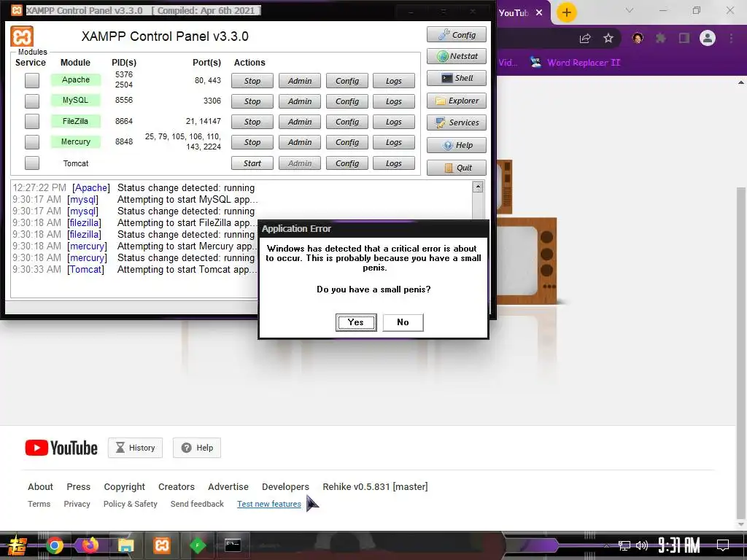Viewport: 747px width, 560px height.
Task: Open the notification center icon
Action: [723, 545]
